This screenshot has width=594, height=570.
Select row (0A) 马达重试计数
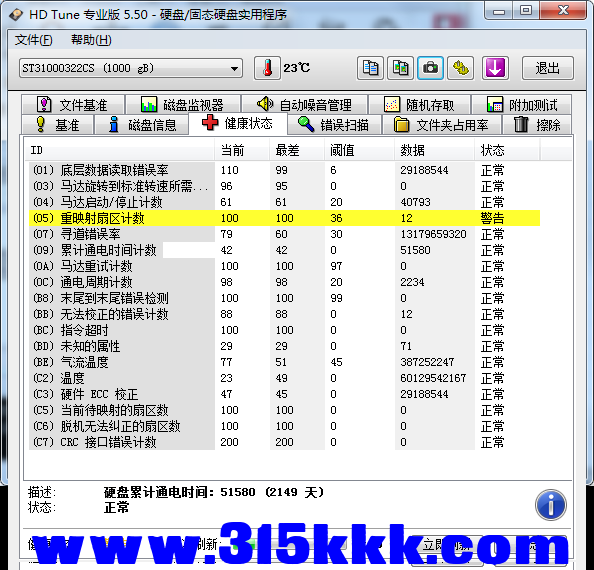point(284,266)
